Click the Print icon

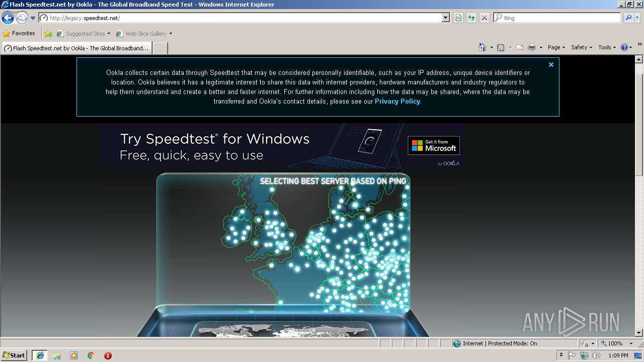tap(532, 47)
